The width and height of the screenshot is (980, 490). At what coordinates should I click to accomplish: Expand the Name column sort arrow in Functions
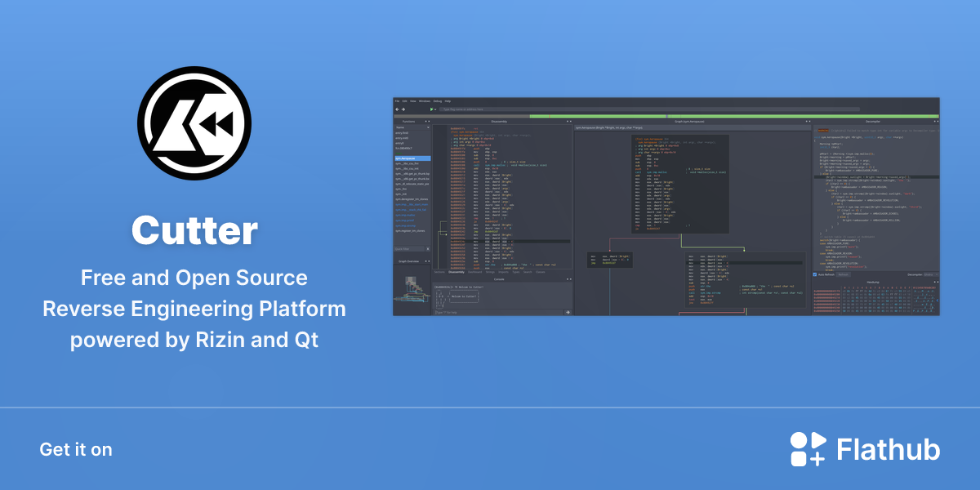point(426,127)
